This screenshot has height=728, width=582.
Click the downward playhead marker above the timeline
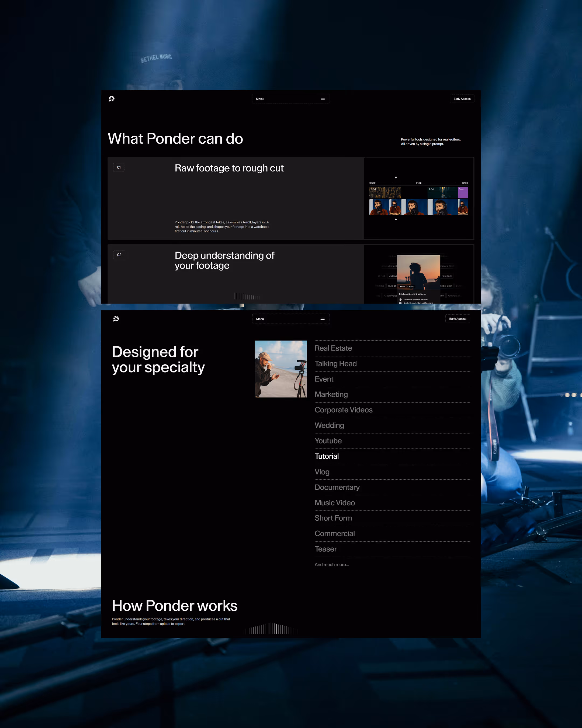(x=396, y=178)
